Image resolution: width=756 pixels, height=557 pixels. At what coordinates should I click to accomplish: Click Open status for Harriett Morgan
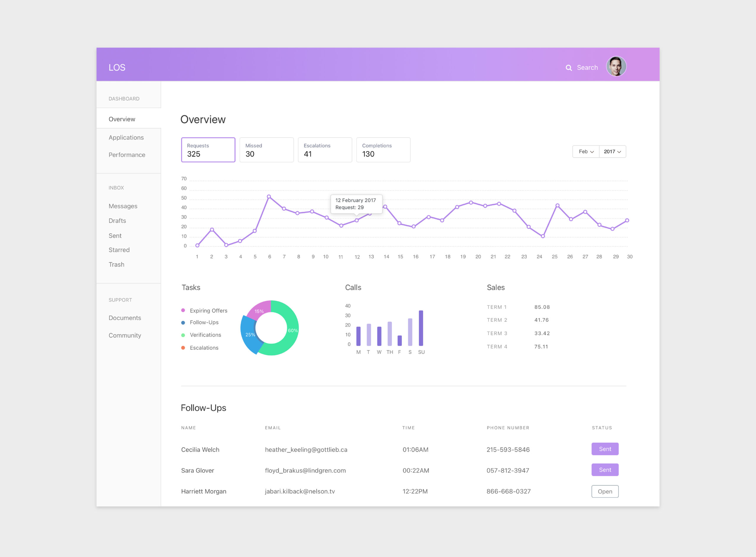coord(605,492)
